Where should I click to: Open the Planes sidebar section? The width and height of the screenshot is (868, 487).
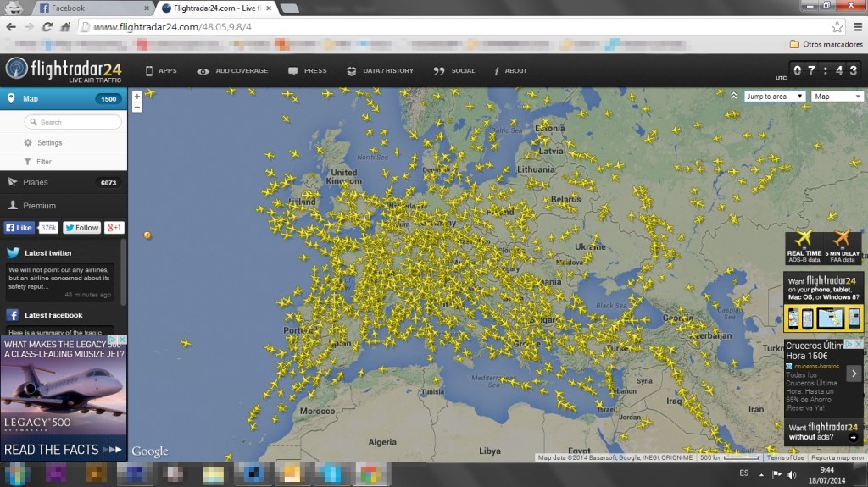(x=36, y=182)
